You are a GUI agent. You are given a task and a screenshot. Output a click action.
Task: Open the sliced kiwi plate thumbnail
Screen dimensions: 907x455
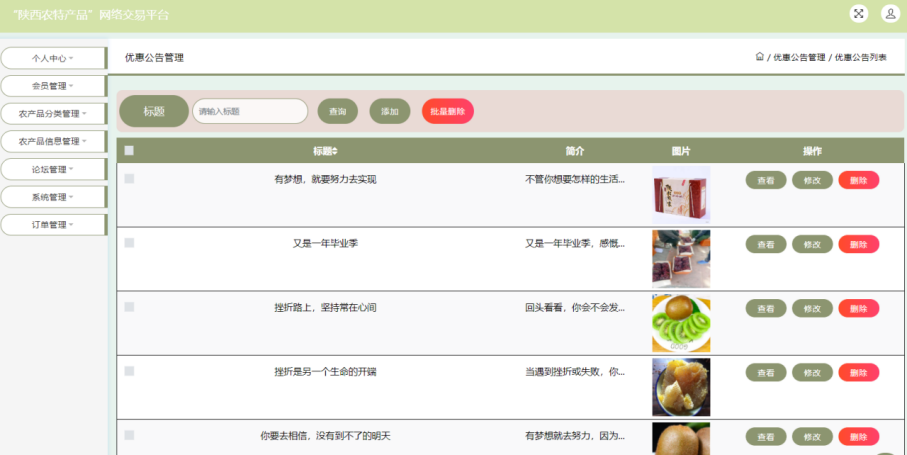click(x=681, y=323)
